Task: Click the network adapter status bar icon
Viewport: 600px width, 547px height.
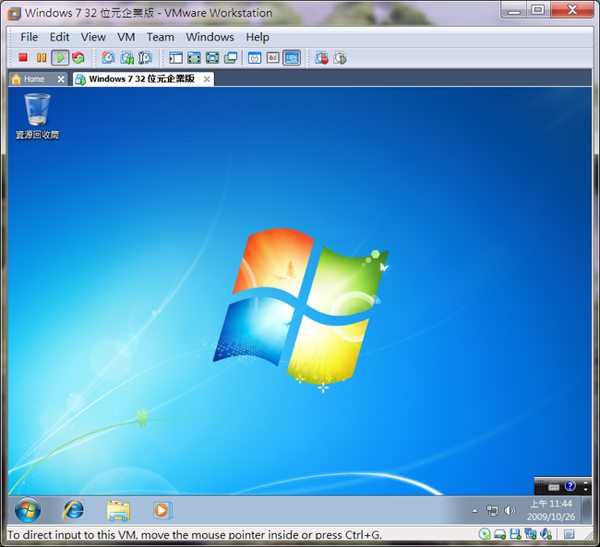Action: click(530, 534)
